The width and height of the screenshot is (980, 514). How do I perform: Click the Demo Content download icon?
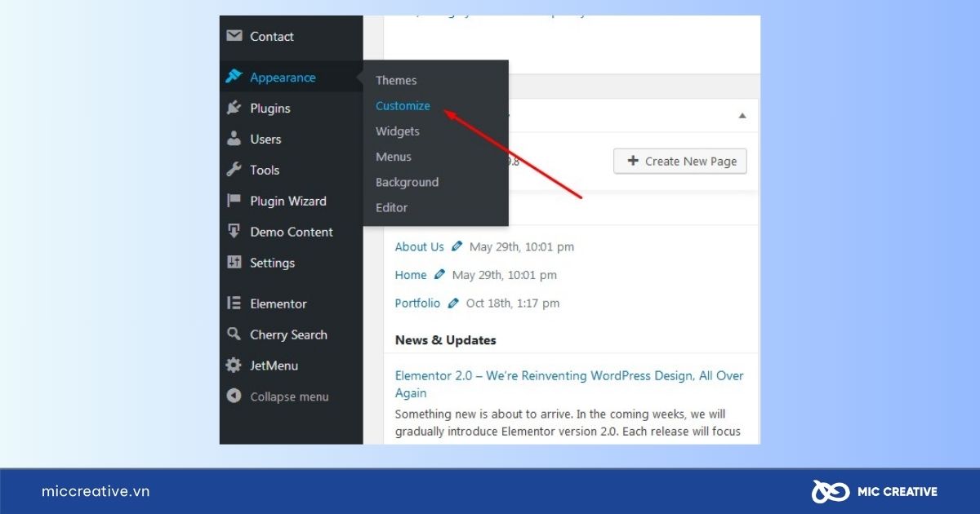[234, 232]
